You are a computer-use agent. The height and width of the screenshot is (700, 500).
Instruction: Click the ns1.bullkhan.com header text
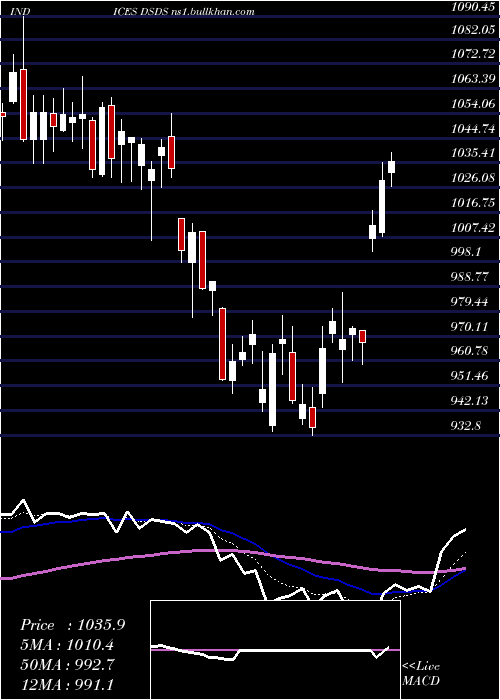click(212, 12)
